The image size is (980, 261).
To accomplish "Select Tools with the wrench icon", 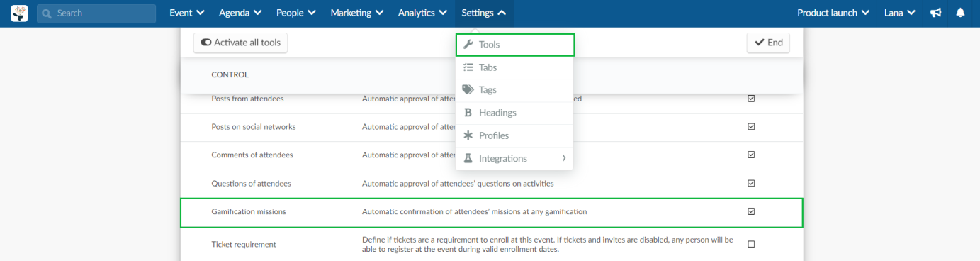I will (514, 45).
